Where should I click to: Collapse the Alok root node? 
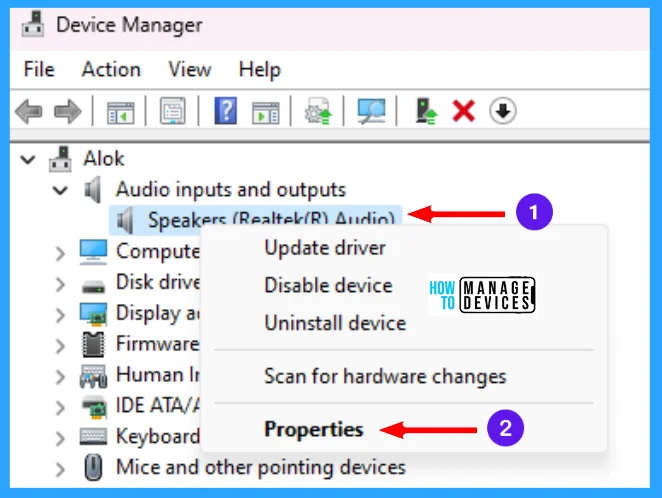tap(28, 160)
